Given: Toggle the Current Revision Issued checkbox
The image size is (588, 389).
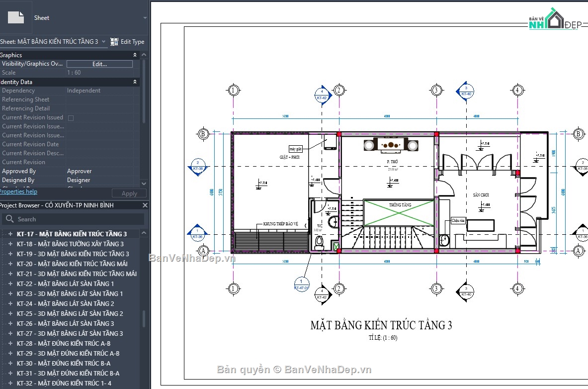Looking at the screenshot, I should (71, 118).
